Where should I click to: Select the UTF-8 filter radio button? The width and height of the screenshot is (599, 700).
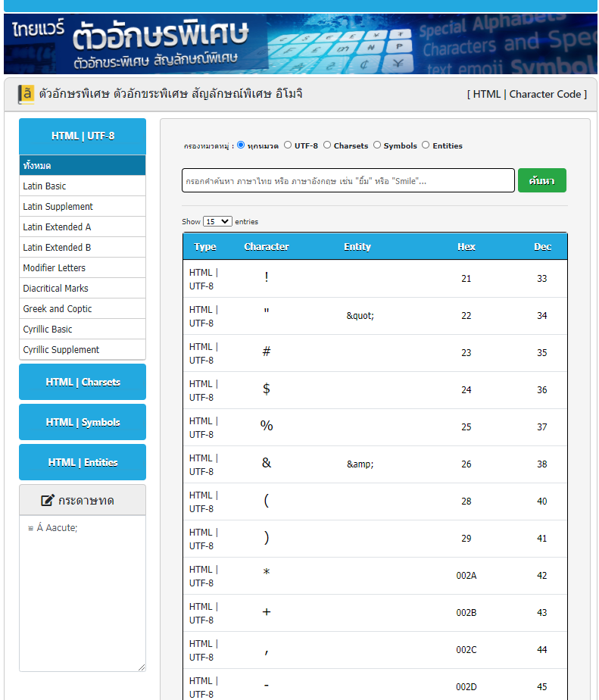288,145
